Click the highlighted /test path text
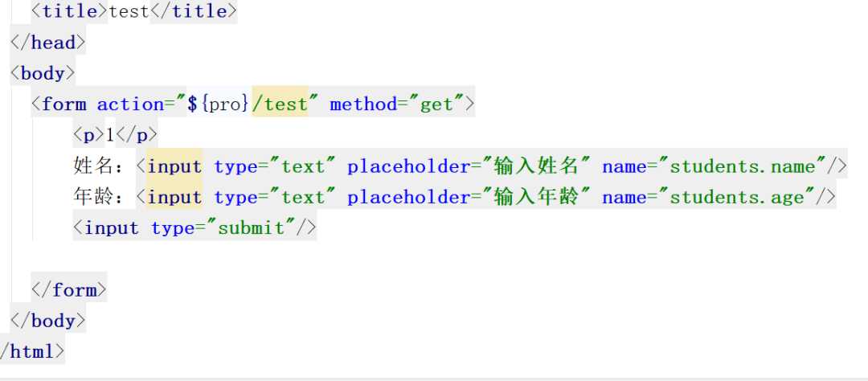The image size is (868, 381). pyautogui.click(x=280, y=104)
